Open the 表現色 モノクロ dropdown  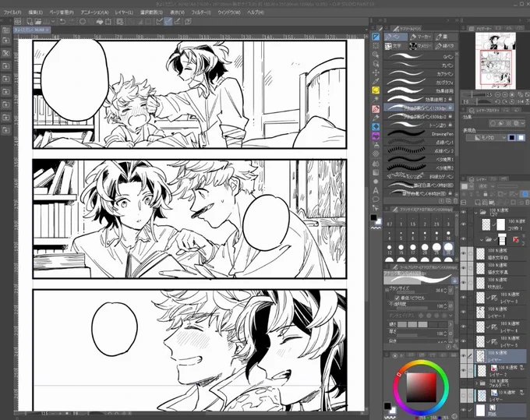[486, 138]
